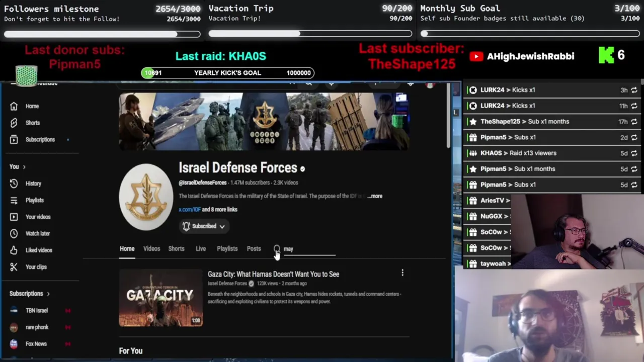Click the Yearly Kick's Goal progress bar
Screen dimensions: 644x362
click(x=227, y=73)
